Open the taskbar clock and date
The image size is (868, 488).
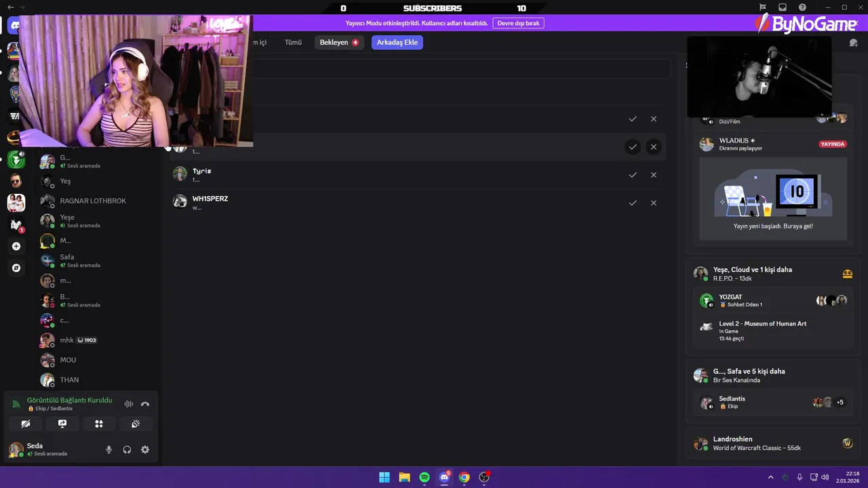(848, 477)
